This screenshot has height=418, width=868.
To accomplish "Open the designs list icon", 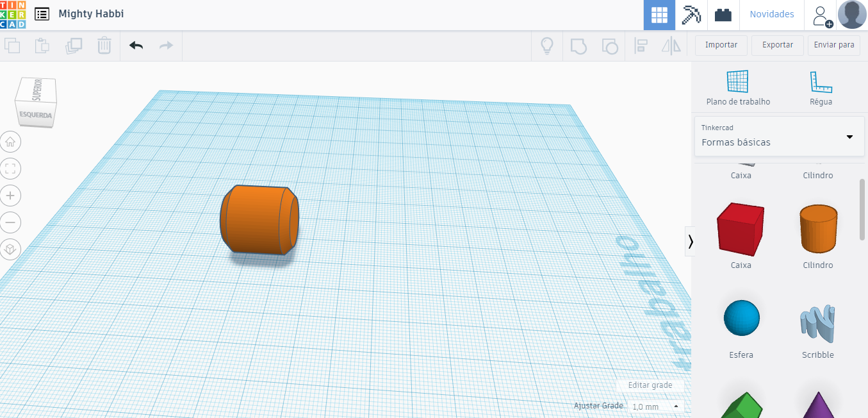I will [42, 14].
